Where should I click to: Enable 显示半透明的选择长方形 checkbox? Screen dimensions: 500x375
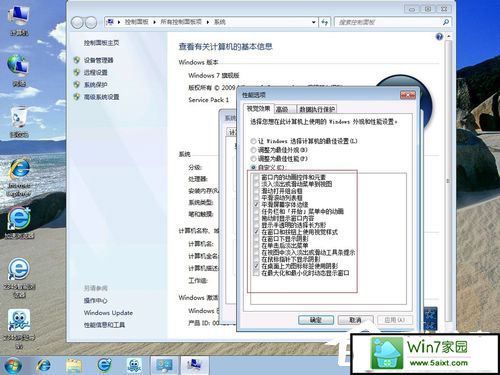(256, 225)
